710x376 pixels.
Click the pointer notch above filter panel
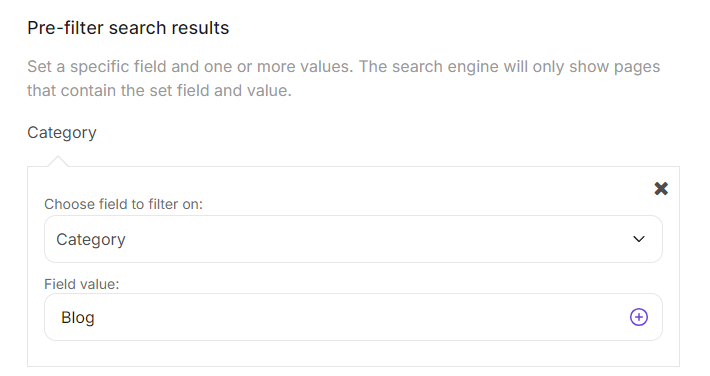[58, 161]
